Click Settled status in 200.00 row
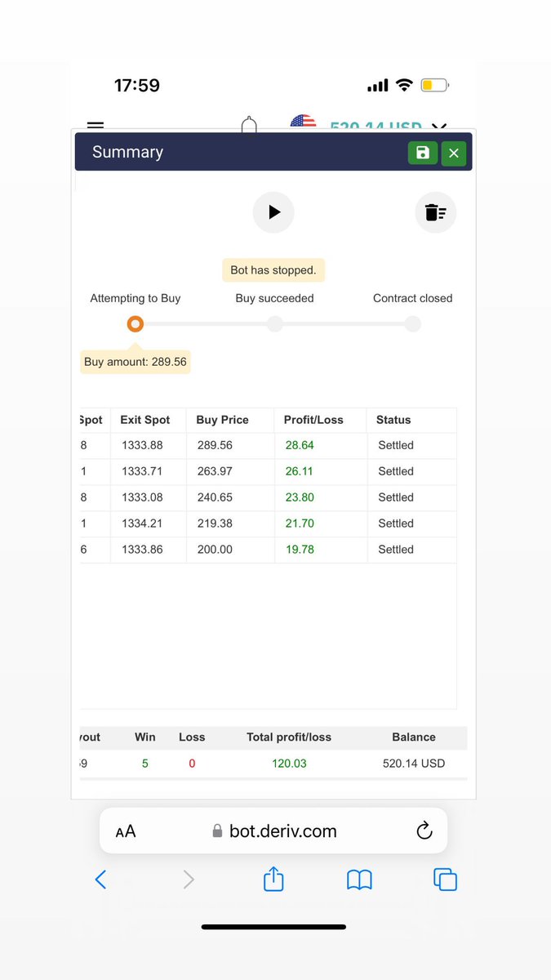 (x=396, y=550)
